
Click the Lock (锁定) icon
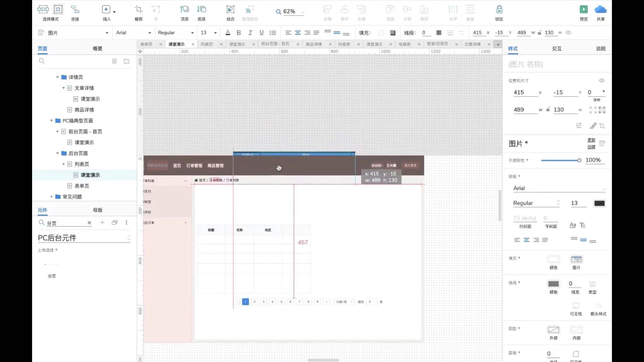click(499, 10)
